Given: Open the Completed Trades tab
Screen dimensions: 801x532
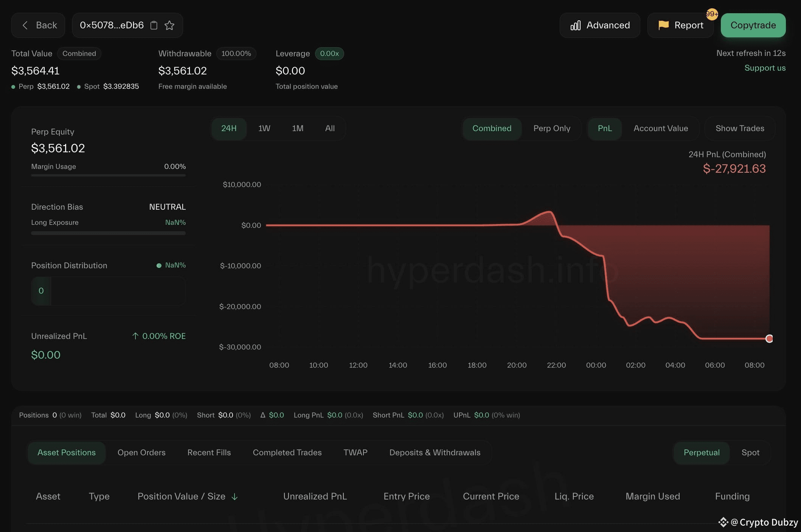Looking at the screenshot, I should pyautogui.click(x=287, y=453).
